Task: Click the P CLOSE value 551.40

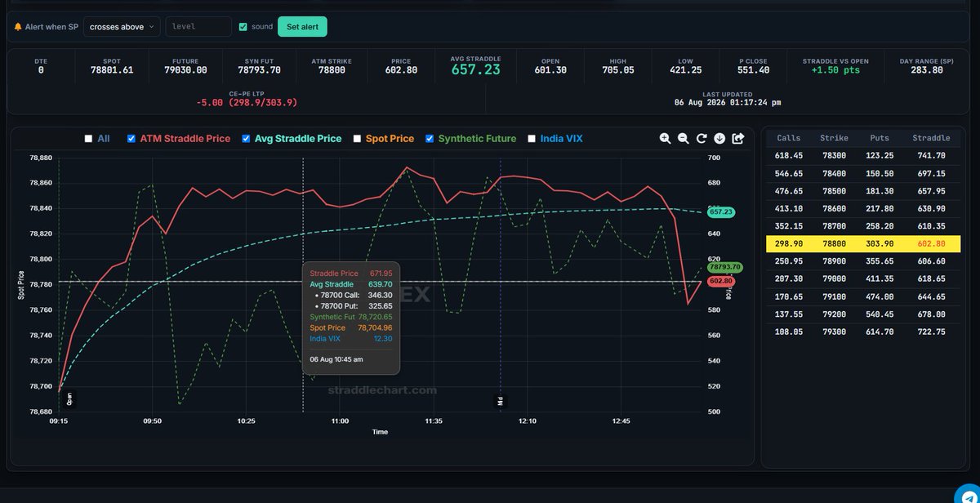Action: (753, 70)
